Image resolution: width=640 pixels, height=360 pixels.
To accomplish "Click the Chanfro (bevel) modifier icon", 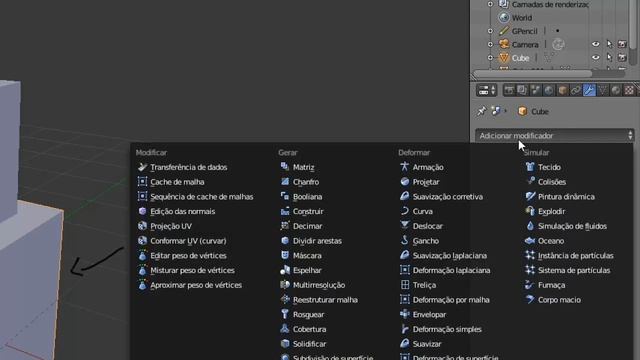I will pyautogui.click(x=285, y=181).
